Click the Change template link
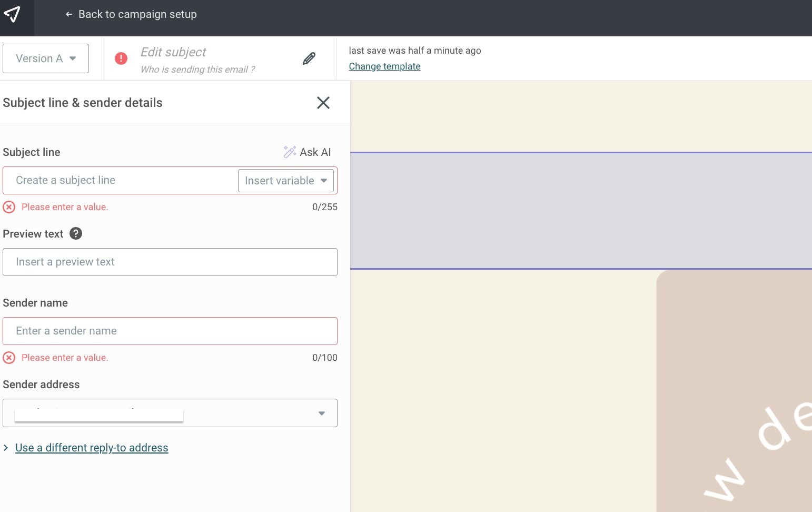The width and height of the screenshot is (812, 512). pos(384,66)
